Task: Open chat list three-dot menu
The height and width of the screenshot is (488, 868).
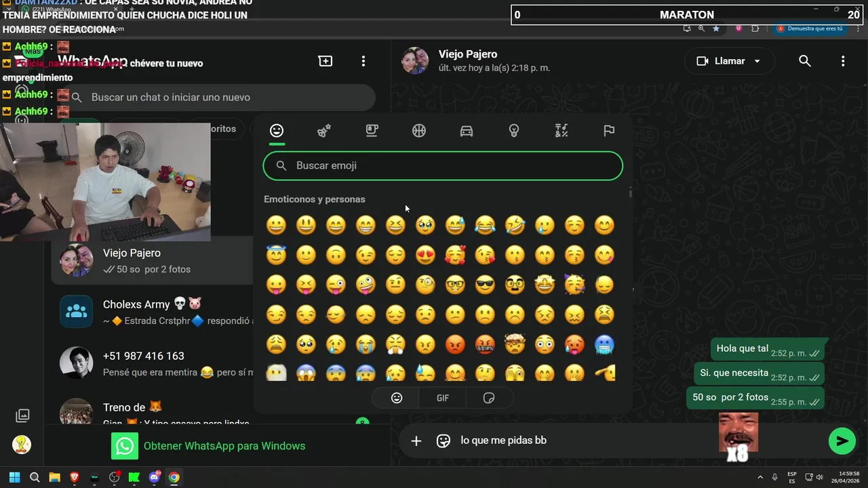Action: pos(363,61)
